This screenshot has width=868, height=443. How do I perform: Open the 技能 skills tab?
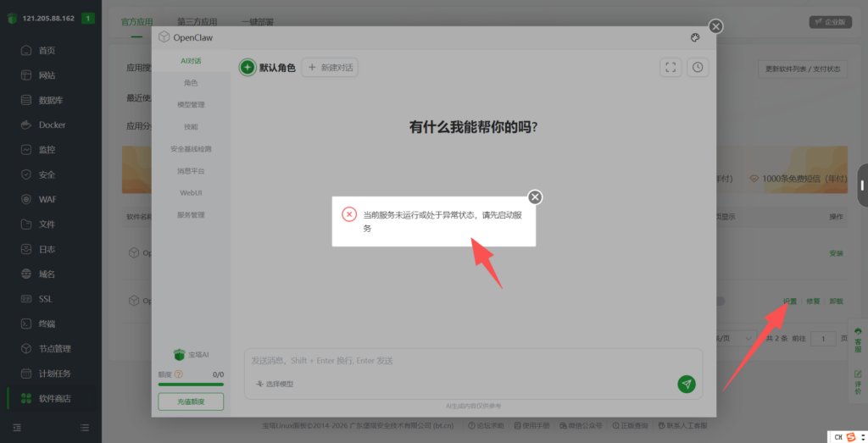[191, 127]
